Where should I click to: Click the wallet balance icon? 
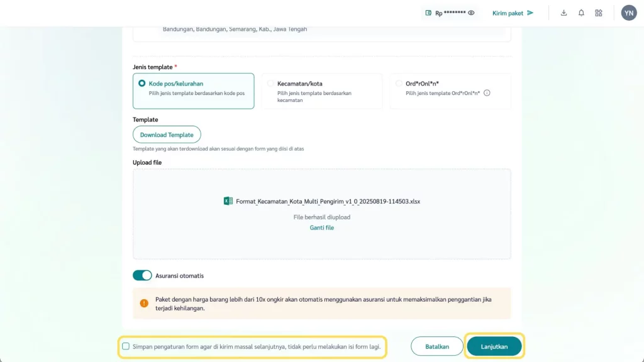pyautogui.click(x=428, y=13)
